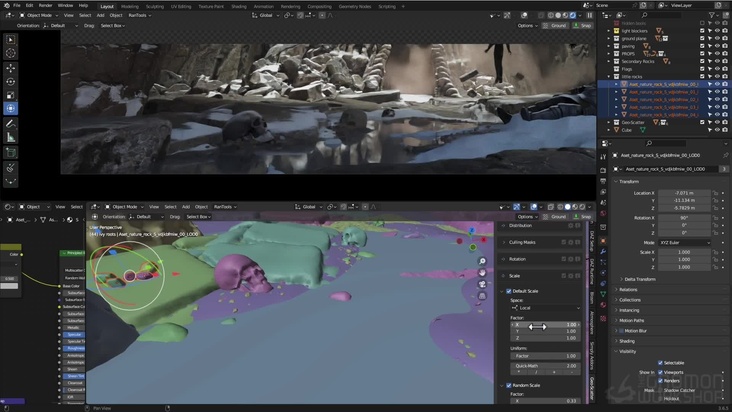This screenshot has width=732, height=412.
Task: Uncheck the Selectable checkbox
Action: pyautogui.click(x=660, y=363)
